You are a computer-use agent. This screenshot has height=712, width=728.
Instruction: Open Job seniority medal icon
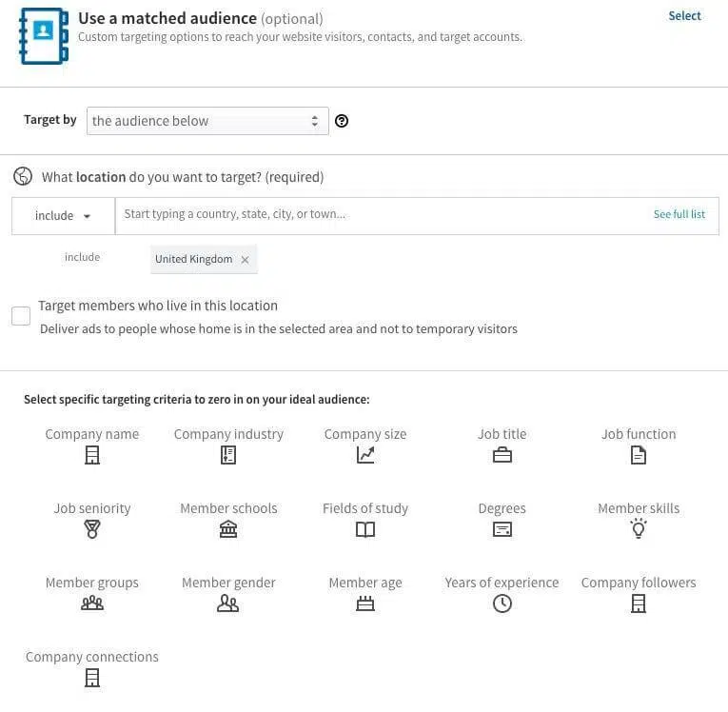[92, 529]
